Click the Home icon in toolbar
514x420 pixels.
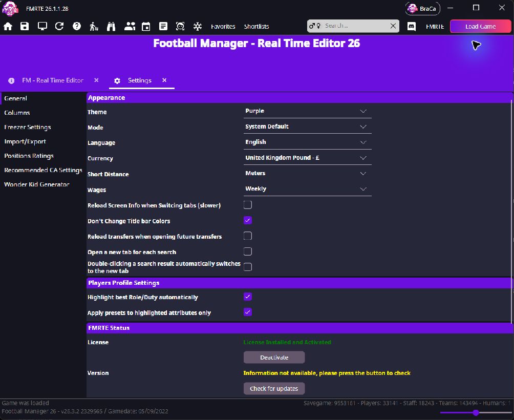pyautogui.click(x=8, y=26)
